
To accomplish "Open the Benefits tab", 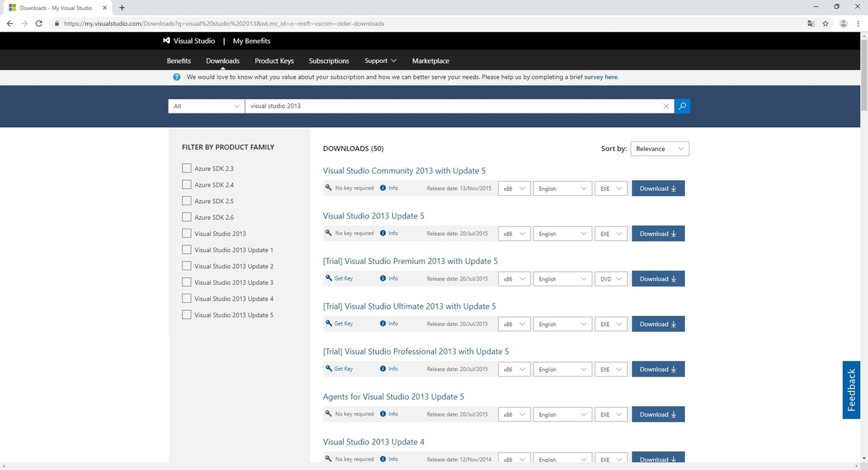I will 179,61.
